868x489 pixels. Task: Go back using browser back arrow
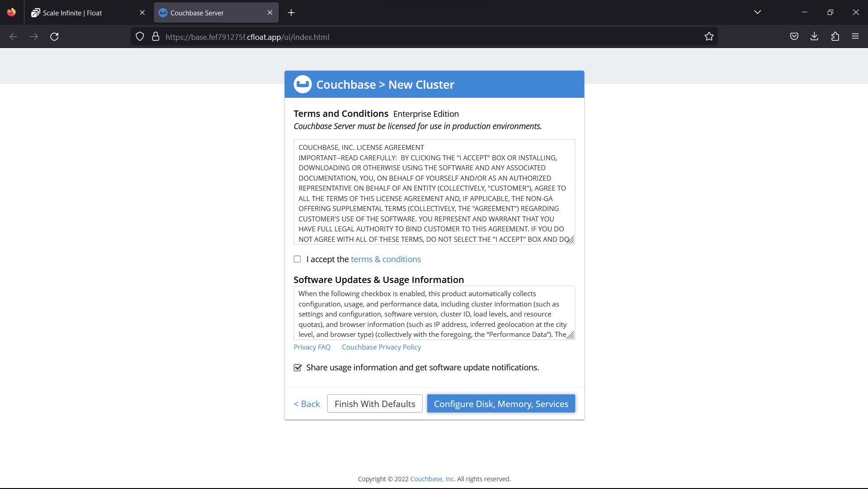[14, 37]
